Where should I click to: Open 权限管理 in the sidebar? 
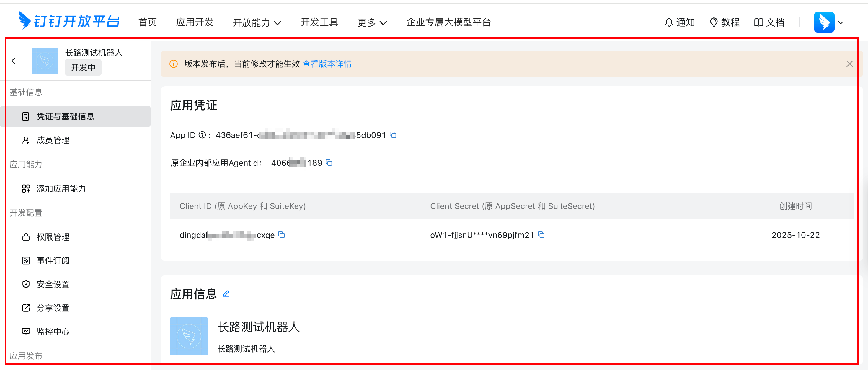pos(53,237)
